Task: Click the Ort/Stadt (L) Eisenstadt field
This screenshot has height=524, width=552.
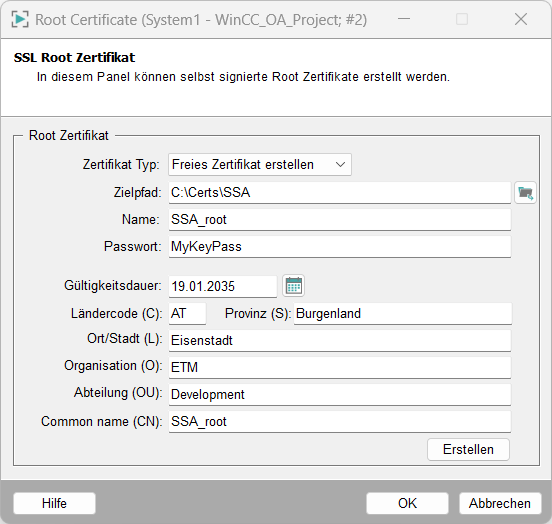Action: coord(340,341)
